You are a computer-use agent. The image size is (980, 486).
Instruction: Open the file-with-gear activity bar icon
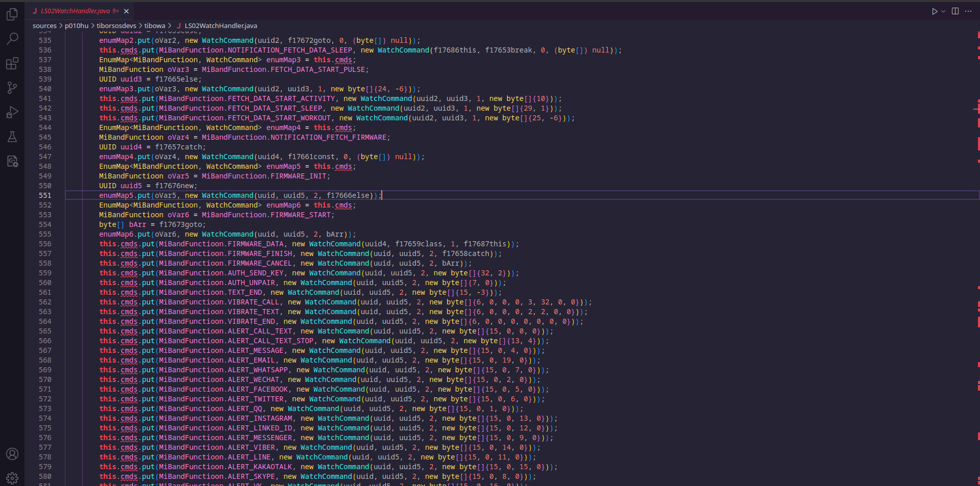pos(12,161)
